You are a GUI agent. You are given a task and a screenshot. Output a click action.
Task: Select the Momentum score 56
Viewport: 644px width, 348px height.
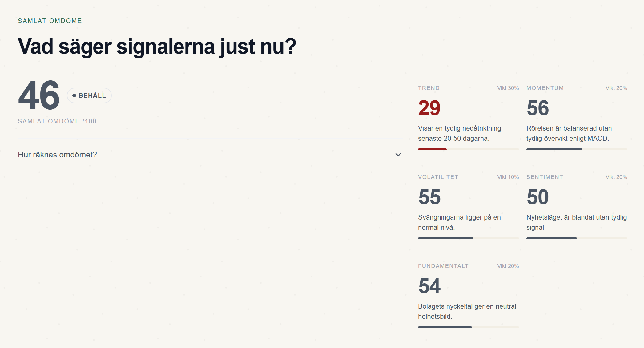537,108
